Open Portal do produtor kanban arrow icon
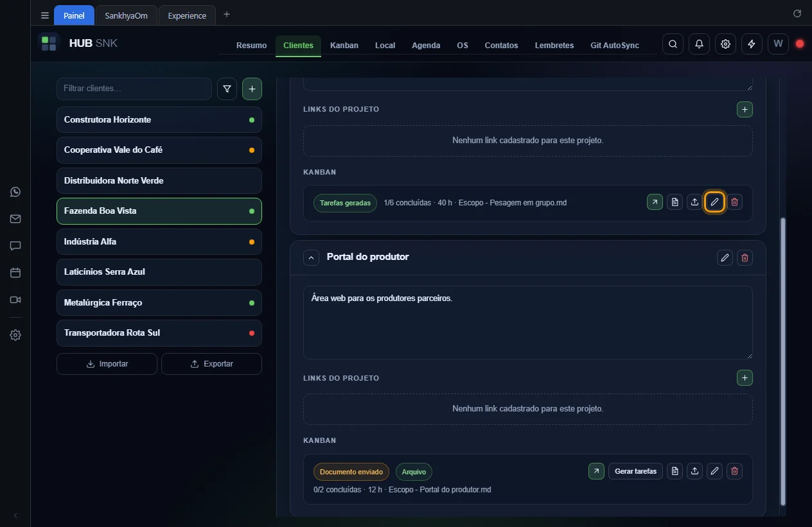 click(596, 471)
